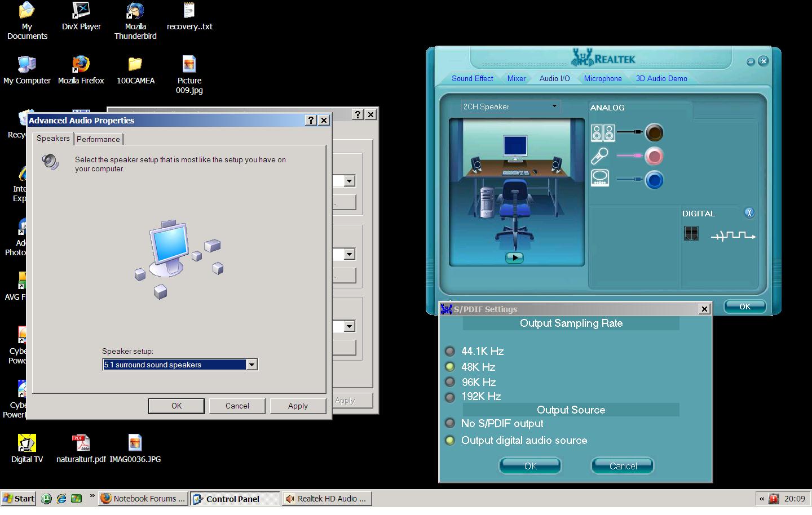Viewport: 812px width, 515px height.
Task: Click the digital info button
Action: coord(749,212)
